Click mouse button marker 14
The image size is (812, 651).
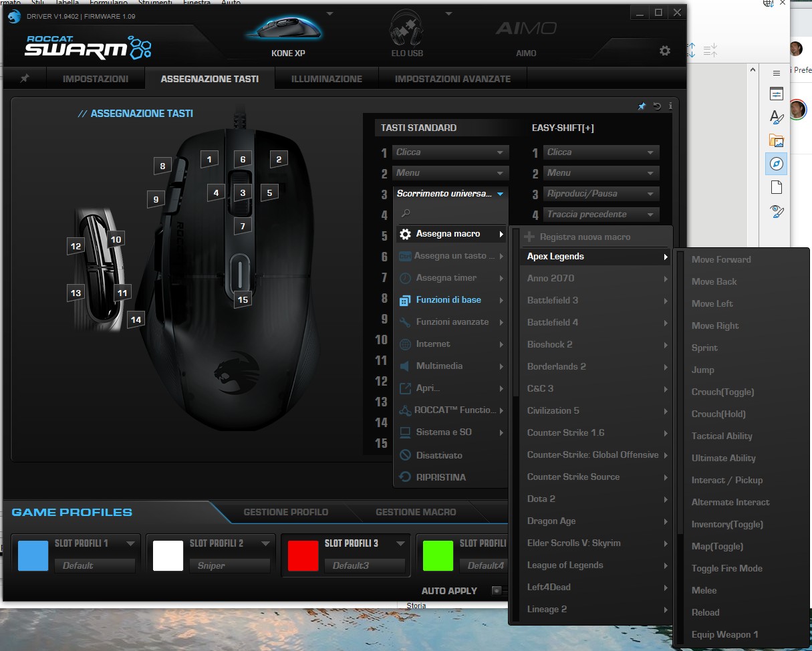(x=136, y=319)
